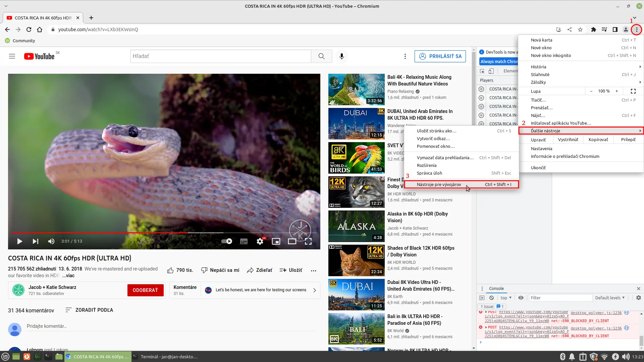Open video quality settings gear
The width and height of the screenshot is (644, 362).
(260, 241)
